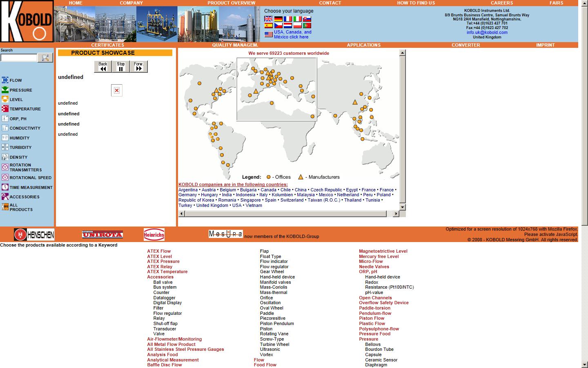This screenshot has height=368, width=588.
Task: Advance the product showcase forward
Action: coord(138,67)
